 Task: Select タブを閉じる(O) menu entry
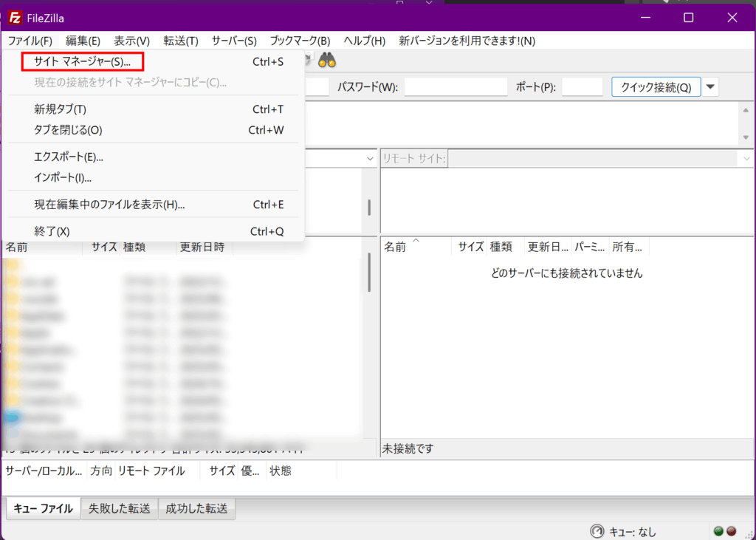(152, 130)
